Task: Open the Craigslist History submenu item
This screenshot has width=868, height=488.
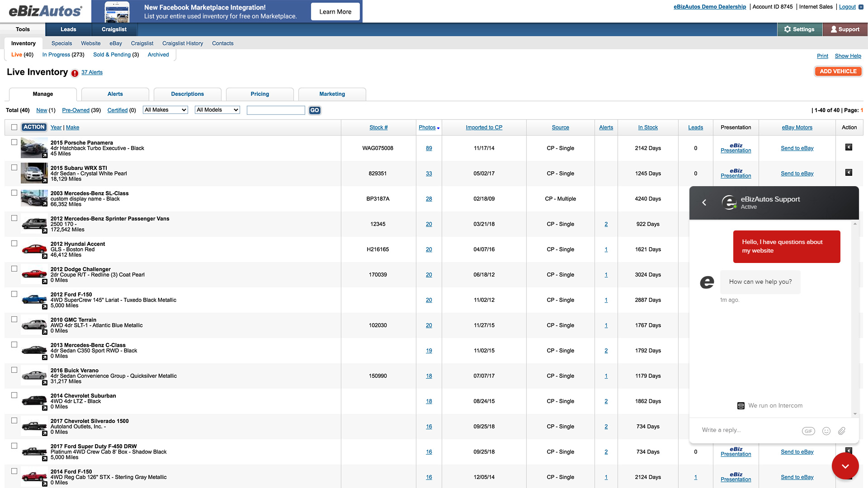Action: click(183, 43)
